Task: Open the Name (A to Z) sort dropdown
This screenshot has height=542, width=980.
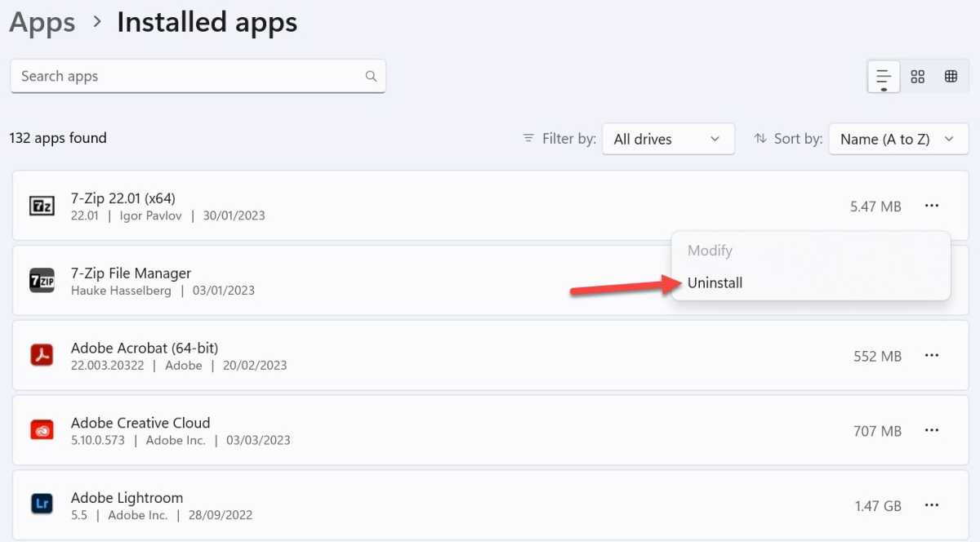Action: (x=898, y=139)
